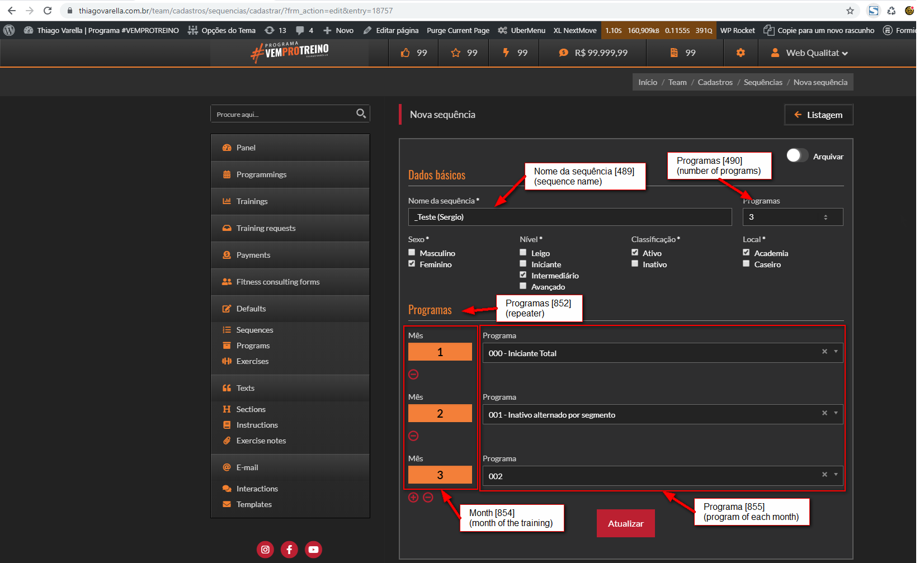Click the comments bubble icon in admin bar
Screen dimensions: 924x563
pyautogui.click(x=300, y=30)
